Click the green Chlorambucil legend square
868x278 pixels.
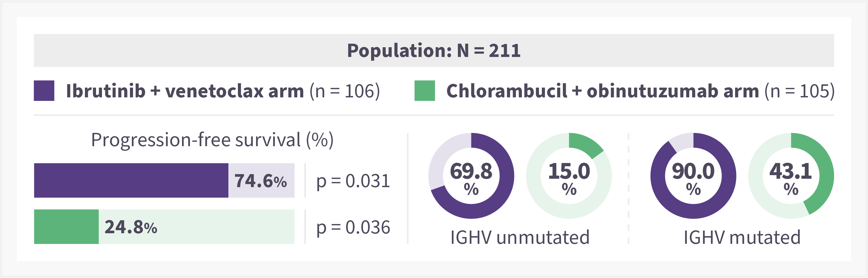click(x=425, y=91)
